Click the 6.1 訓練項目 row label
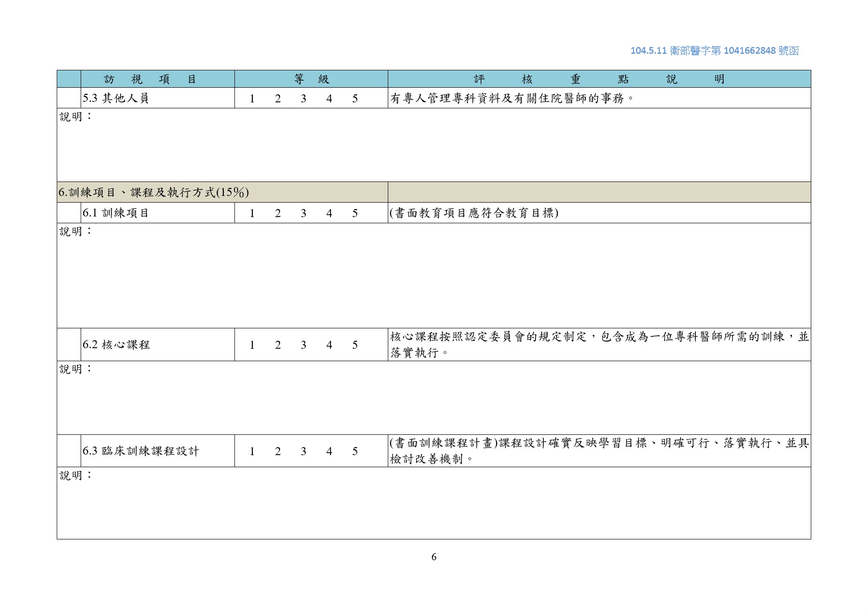868x614 pixels. click(116, 213)
